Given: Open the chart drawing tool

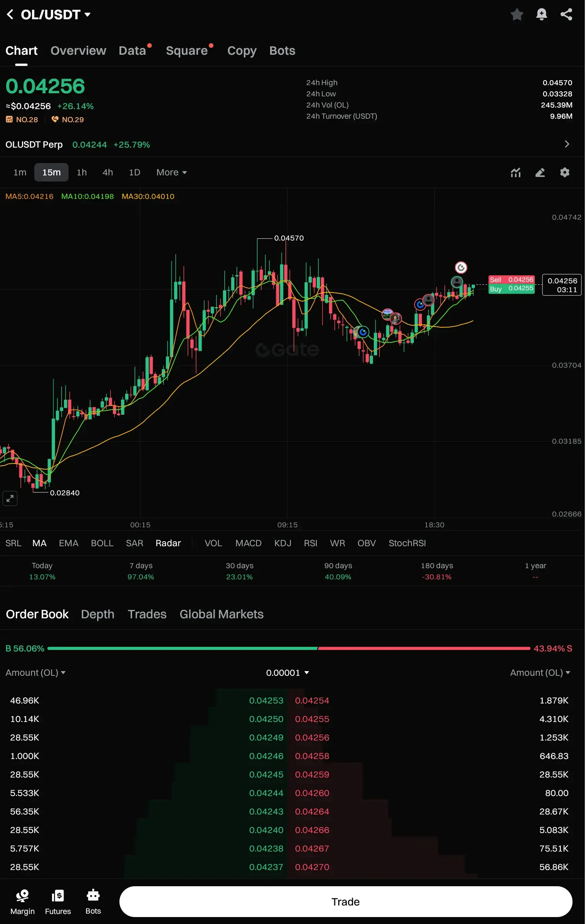Looking at the screenshot, I should coord(540,172).
